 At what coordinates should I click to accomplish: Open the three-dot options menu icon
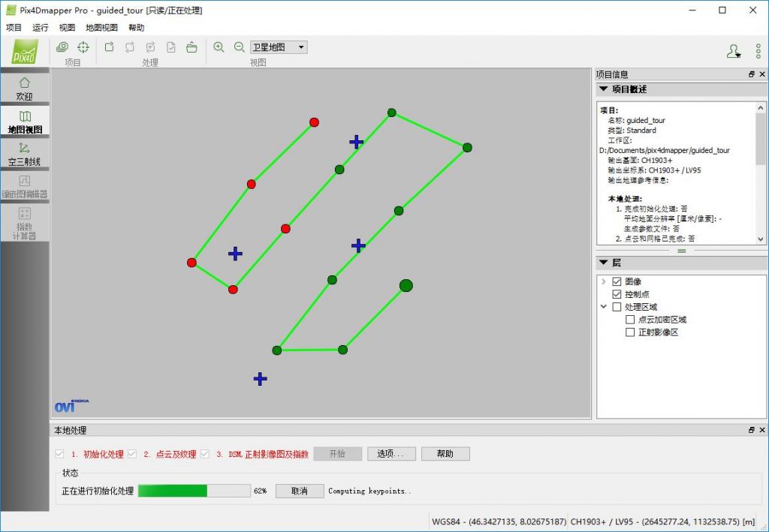tap(758, 51)
